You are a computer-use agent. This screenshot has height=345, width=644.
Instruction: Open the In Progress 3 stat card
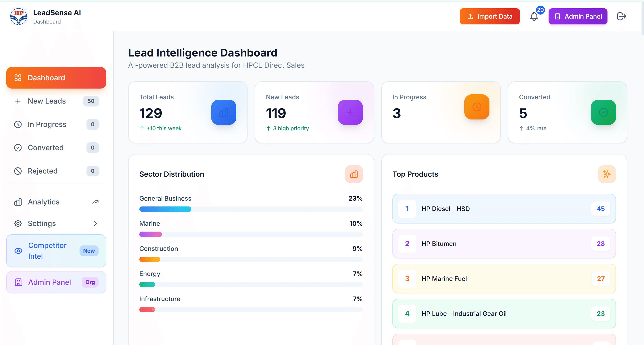coord(441,112)
